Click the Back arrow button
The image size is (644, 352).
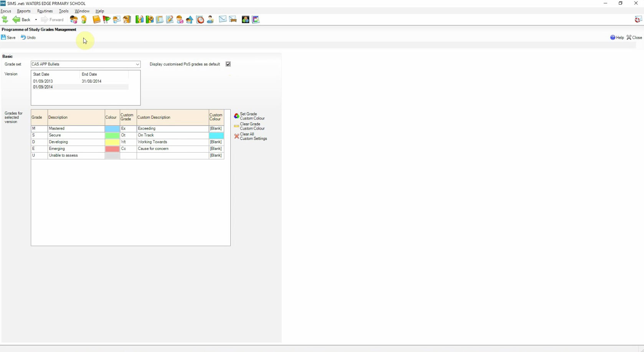pyautogui.click(x=21, y=20)
